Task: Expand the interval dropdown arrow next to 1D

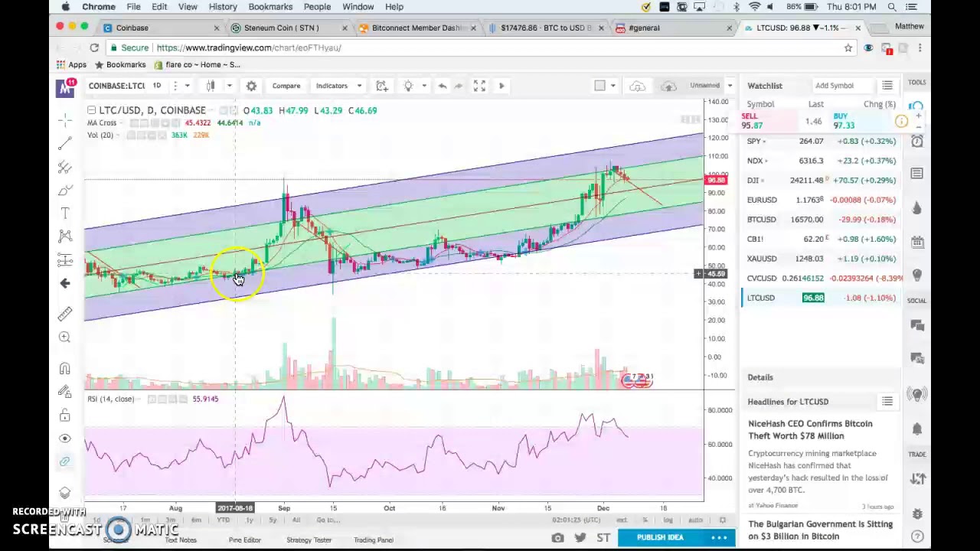Action: tap(187, 86)
